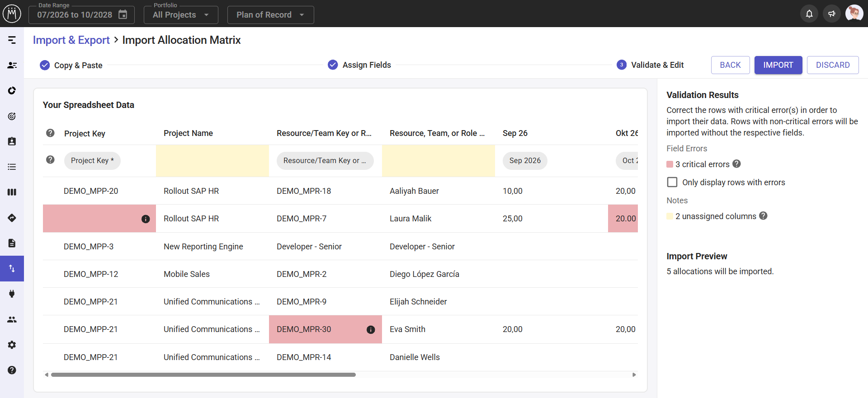Go to the Assign Fields step
The height and width of the screenshot is (398, 868).
pyautogui.click(x=360, y=65)
